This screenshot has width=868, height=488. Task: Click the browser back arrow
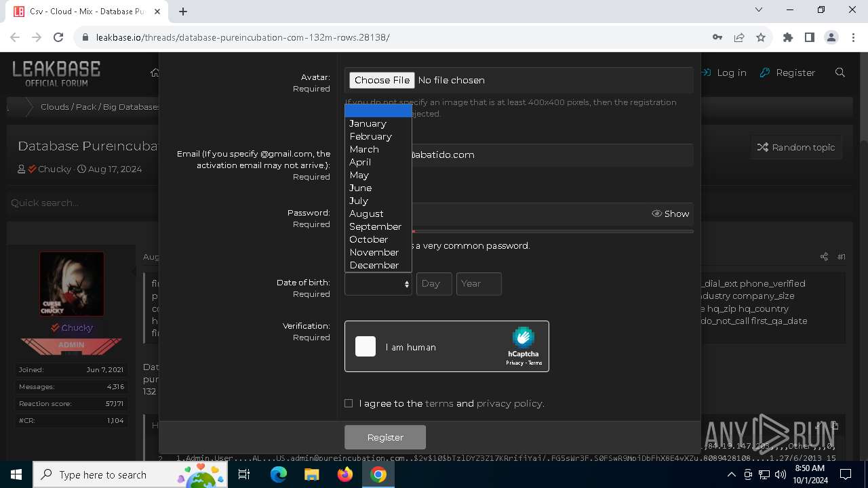coord(15,37)
